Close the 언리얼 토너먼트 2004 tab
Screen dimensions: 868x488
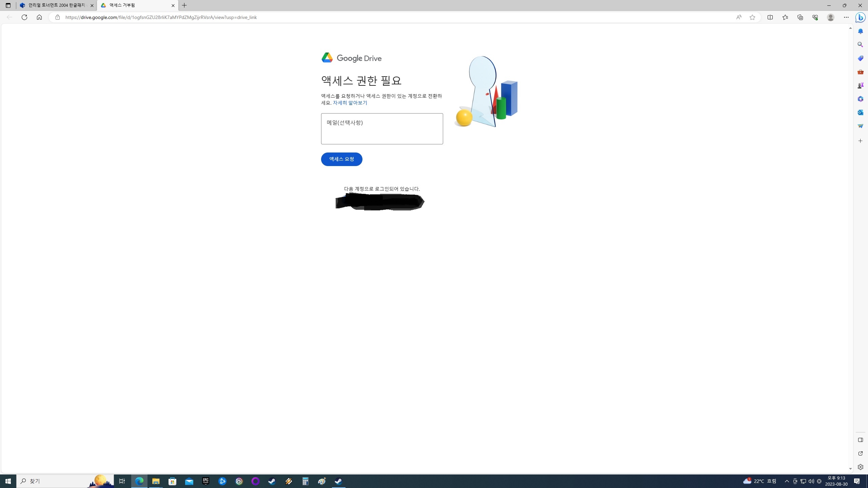click(92, 5)
